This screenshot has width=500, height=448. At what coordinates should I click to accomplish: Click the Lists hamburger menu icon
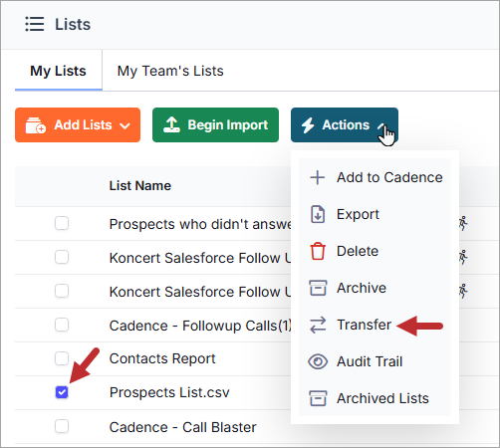(35, 24)
